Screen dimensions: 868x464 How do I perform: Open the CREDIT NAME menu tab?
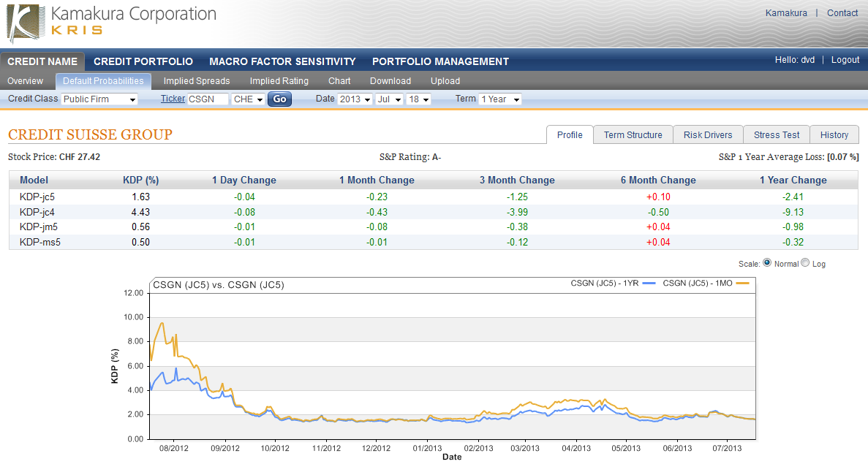42,61
